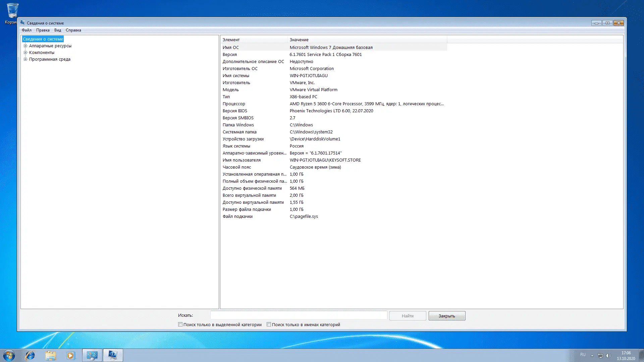The image size is (644, 362).
Task: Switch to the Control Panel taskbar window
Action: point(92,355)
